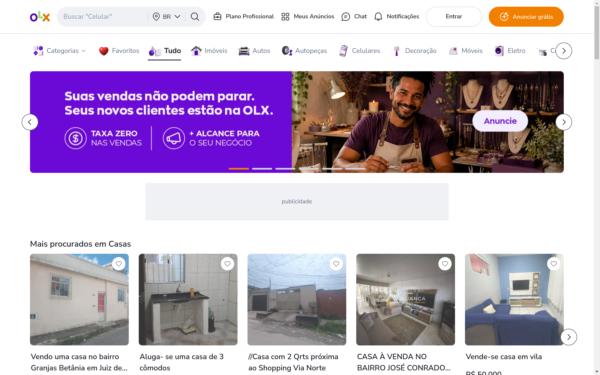
Task: Click the search magnifier icon
Action: click(195, 16)
